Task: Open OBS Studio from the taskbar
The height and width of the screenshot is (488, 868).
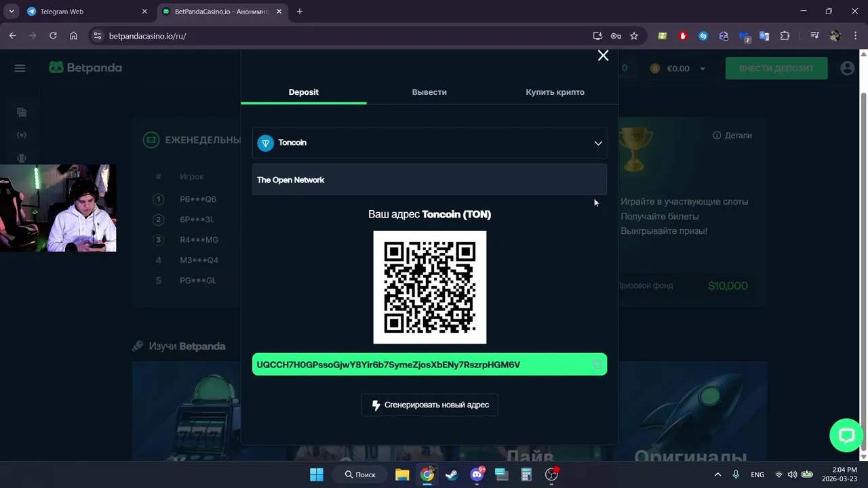Action: pyautogui.click(x=551, y=474)
